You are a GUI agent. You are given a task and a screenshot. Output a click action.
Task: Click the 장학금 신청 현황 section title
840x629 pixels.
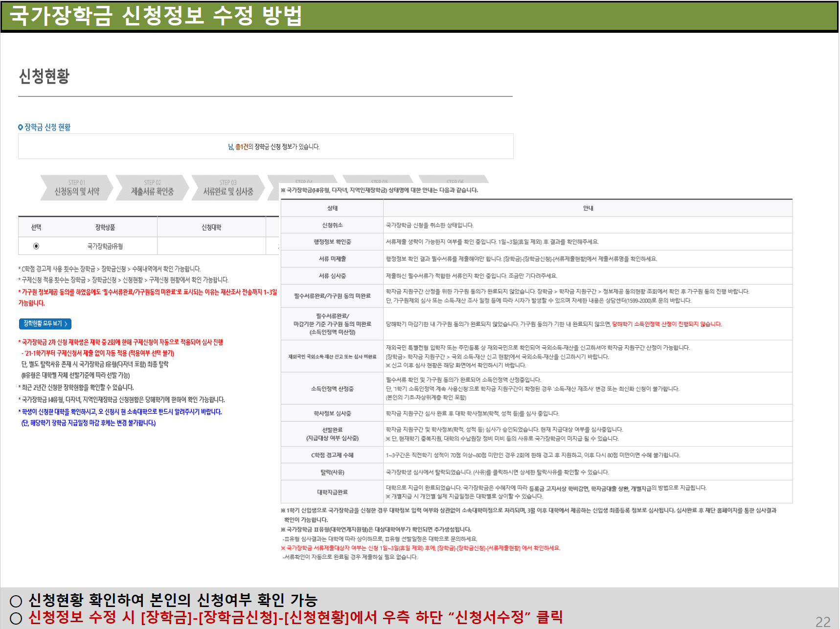[47, 127]
